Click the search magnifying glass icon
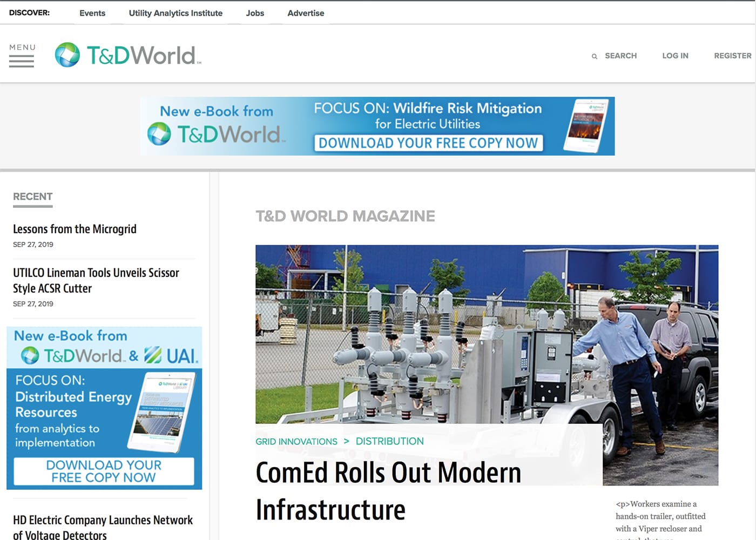Image resolution: width=756 pixels, height=540 pixels. click(594, 56)
